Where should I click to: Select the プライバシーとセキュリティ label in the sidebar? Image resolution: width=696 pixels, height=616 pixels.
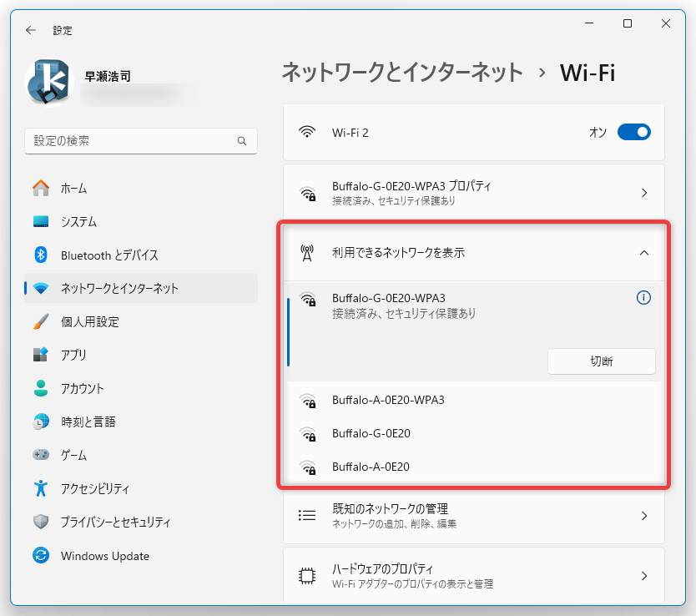115,522
